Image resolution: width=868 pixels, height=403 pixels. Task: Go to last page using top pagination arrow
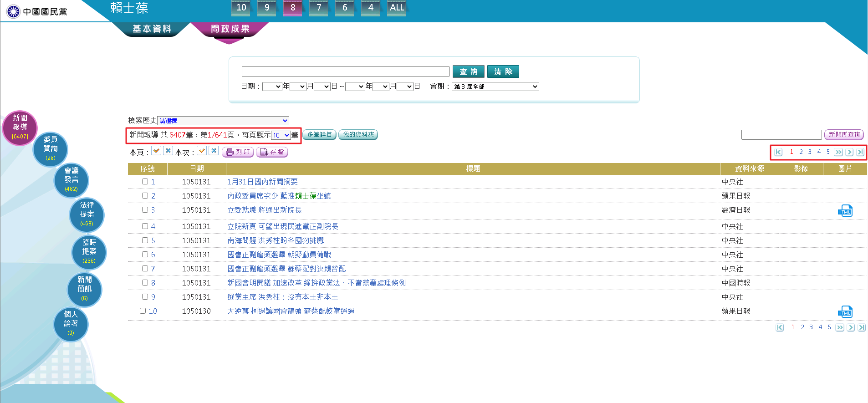[x=860, y=152]
